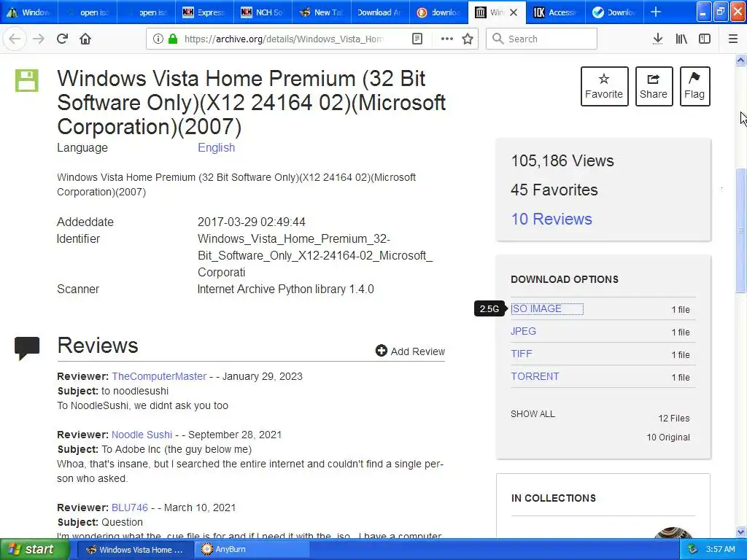Click the scrollbar up arrow
This screenshot has width=747, height=560.
tap(741, 60)
